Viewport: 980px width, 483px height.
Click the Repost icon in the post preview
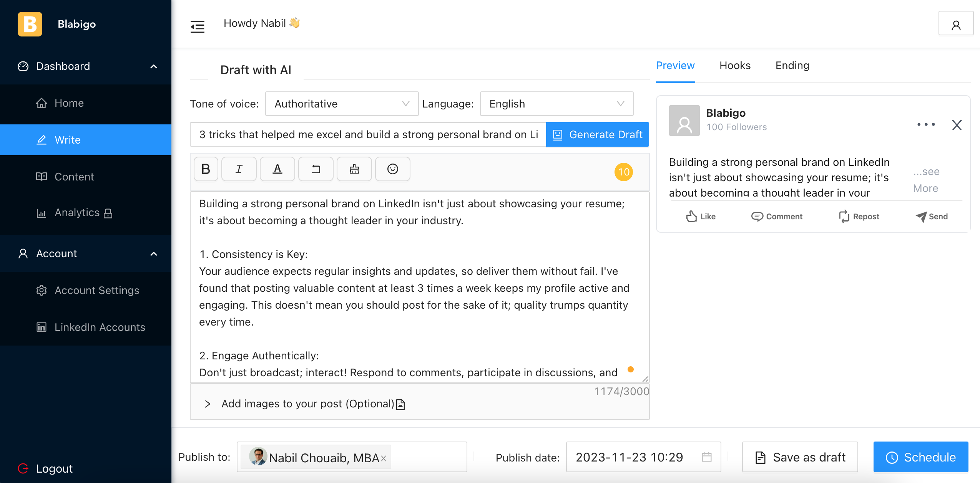[844, 217]
